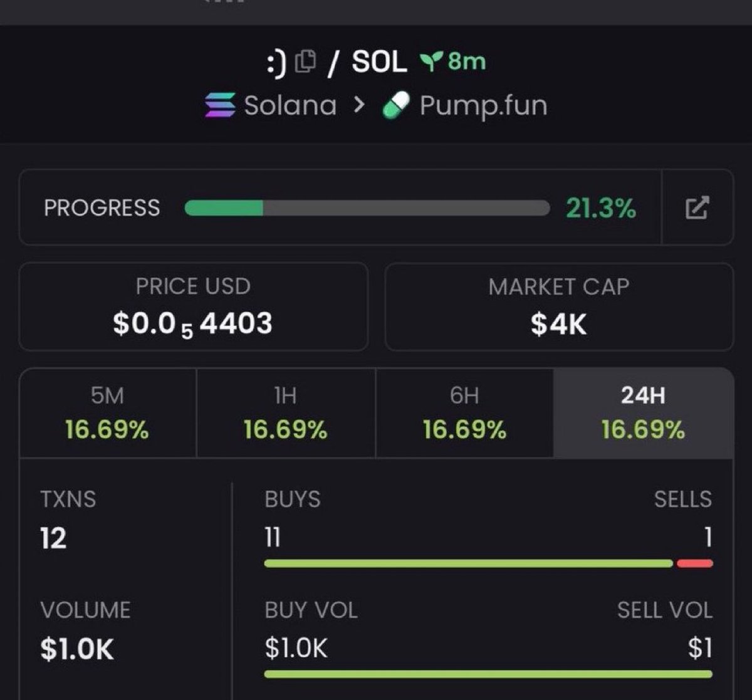Click the red sells bar segment
752x700 pixels.
(694, 563)
